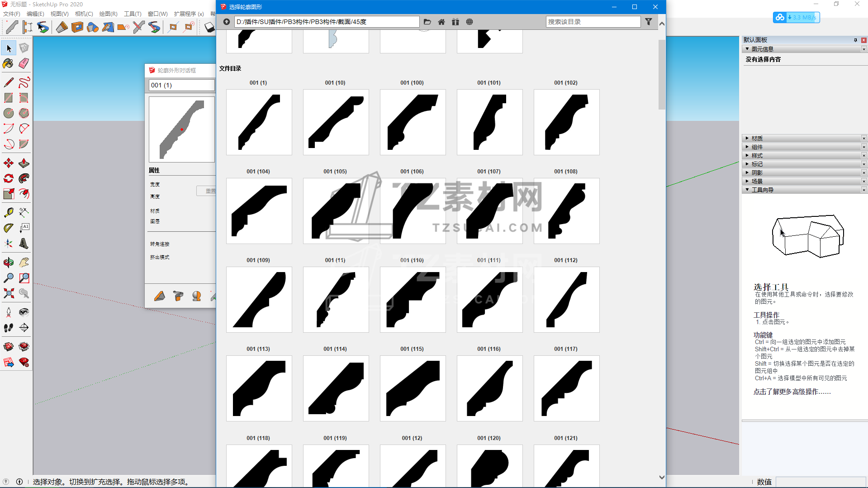Select the 001 (1) profile thumbnail
This screenshot has width=868, height=488.
coord(259,122)
